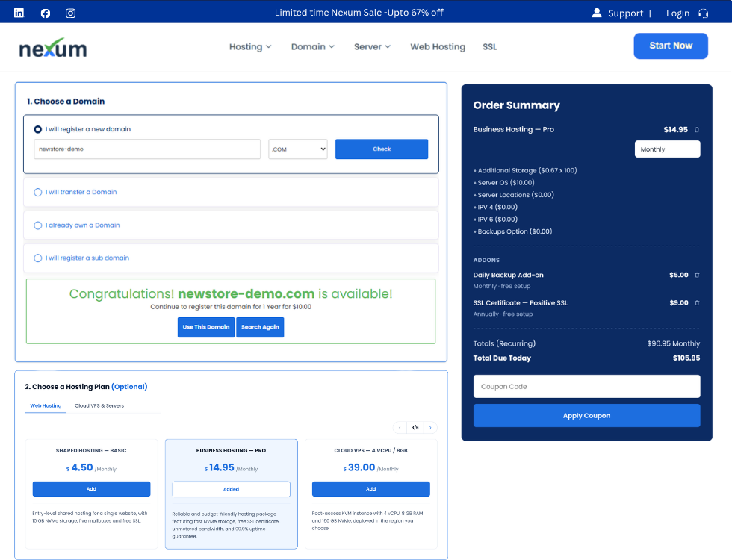
Task: Open the SSL nav item
Action: click(x=490, y=46)
